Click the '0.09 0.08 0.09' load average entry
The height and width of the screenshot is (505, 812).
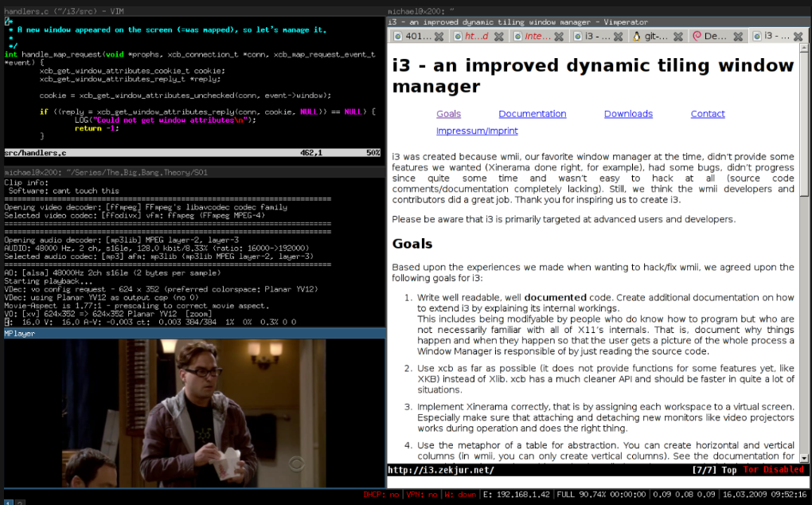pos(684,495)
